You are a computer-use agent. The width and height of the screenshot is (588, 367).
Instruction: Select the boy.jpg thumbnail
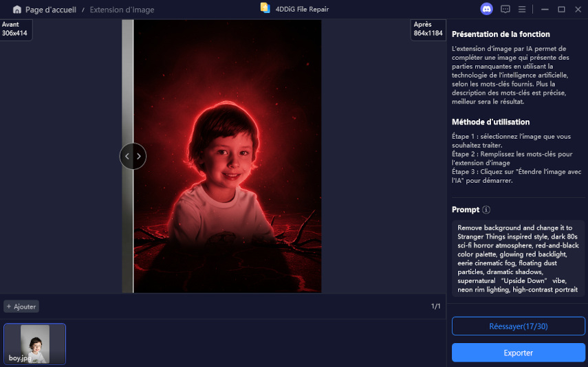[x=34, y=344]
